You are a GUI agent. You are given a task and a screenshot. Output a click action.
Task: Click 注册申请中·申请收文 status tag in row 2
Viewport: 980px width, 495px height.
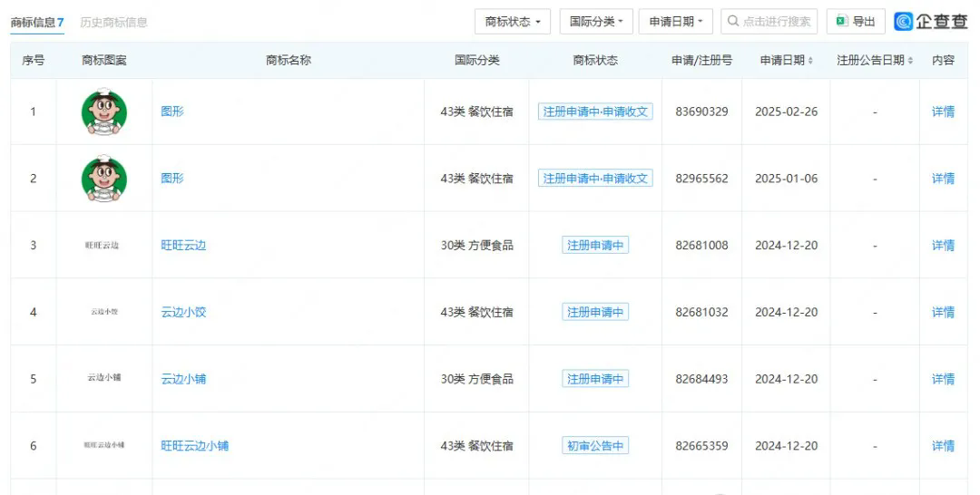[595, 179]
